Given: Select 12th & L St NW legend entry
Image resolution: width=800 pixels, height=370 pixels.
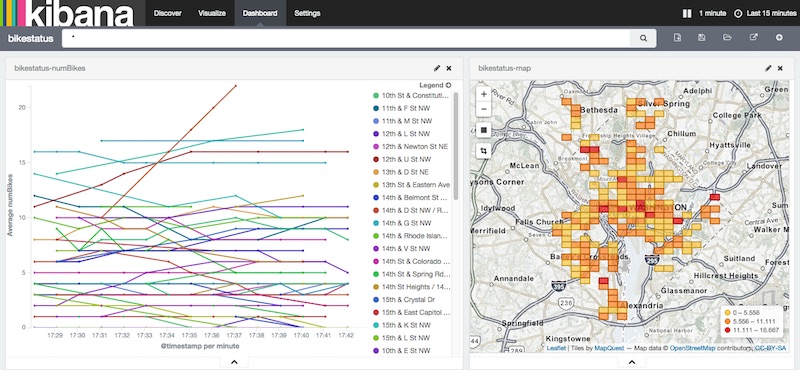Looking at the screenshot, I should pyautogui.click(x=407, y=134).
